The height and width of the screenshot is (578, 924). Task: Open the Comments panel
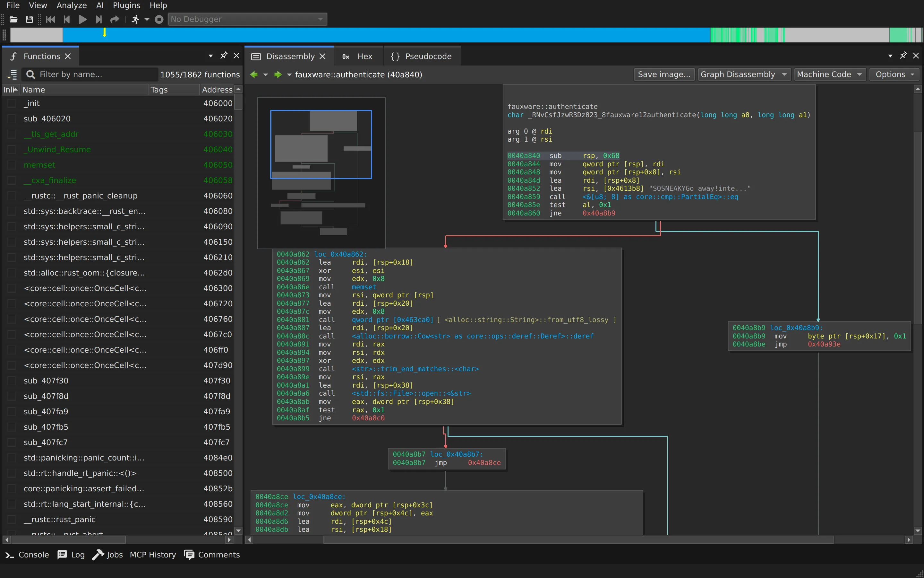212,555
